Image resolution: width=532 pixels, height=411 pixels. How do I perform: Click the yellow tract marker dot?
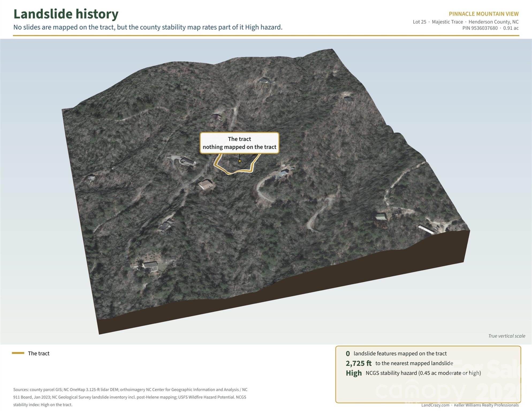[240, 161]
